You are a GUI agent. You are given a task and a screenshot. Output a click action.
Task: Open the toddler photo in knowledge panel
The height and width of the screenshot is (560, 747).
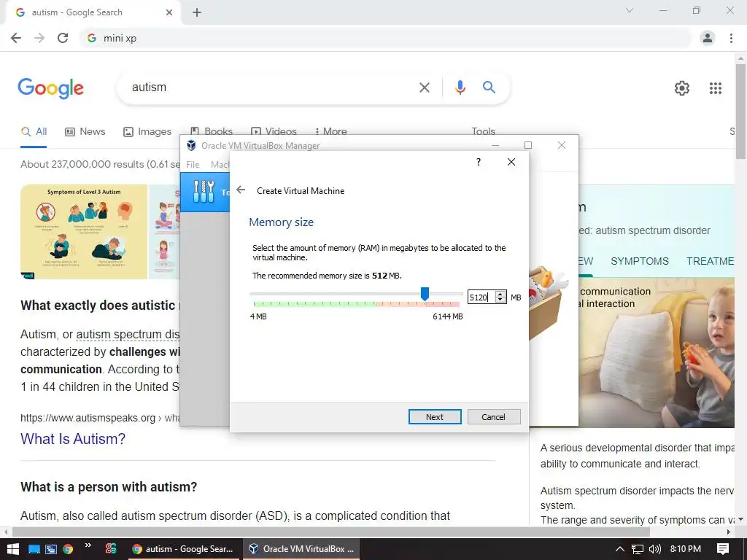tap(657, 352)
